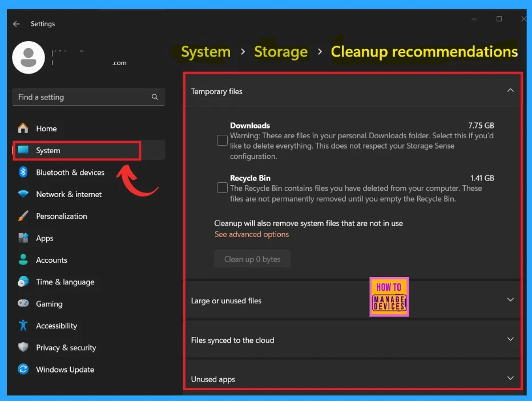Click the 1.41 GB Recycle Bin size
The width and height of the screenshot is (532, 401).
click(482, 178)
